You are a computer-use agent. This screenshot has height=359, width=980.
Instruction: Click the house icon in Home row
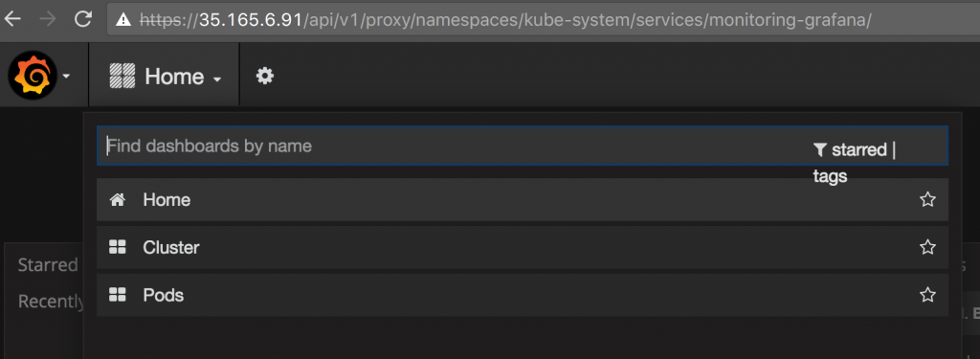[118, 199]
